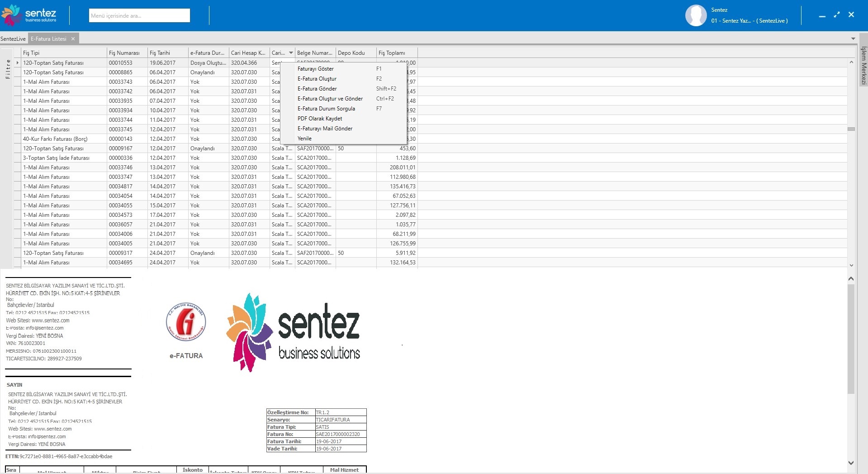Viewport: 868px width, 474px height.
Task: Open the Filtre side panel
Action: click(x=7, y=69)
